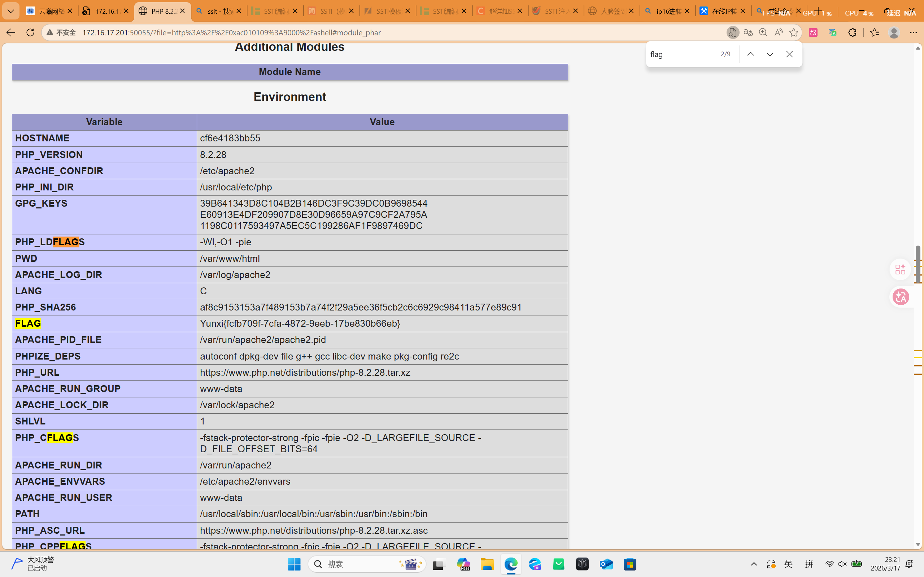924x577 pixels.
Task: Click the zoom magnifier in address bar
Action: 763,32
